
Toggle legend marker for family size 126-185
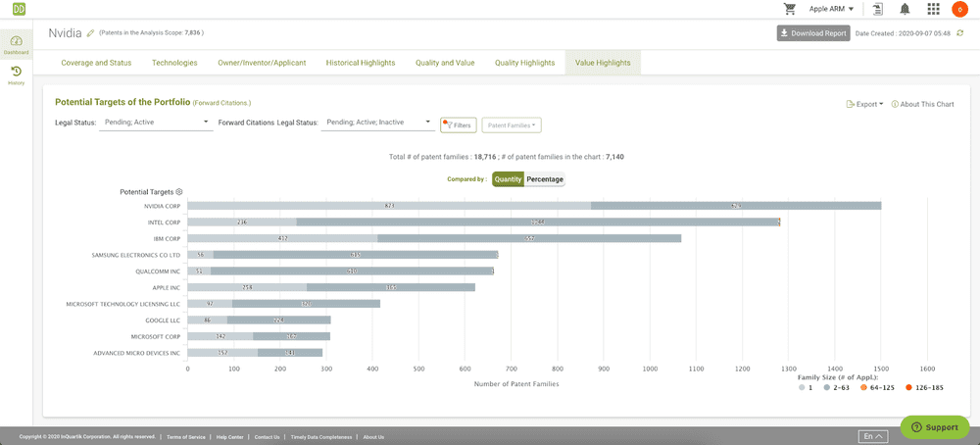pyautogui.click(x=908, y=388)
